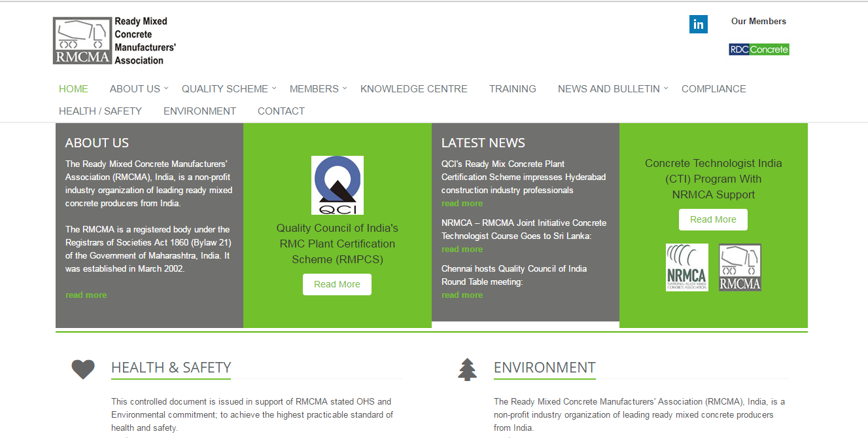This screenshot has height=438, width=868.
Task: Click the heart icon beside Health & Safety
Action: [83, 369]
